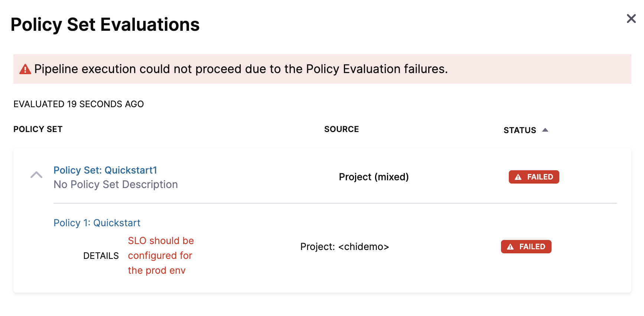The width and height of the screenshot is (644, 316).
Task: Click the warning icon in the Quickstart1 FAILED badge
Action: [x=518, y=177]
